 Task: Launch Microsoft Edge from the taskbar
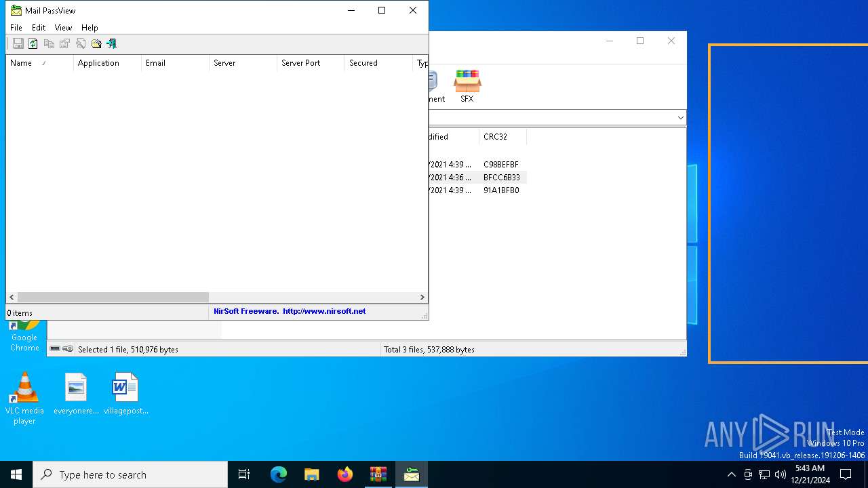click(279, 474)
